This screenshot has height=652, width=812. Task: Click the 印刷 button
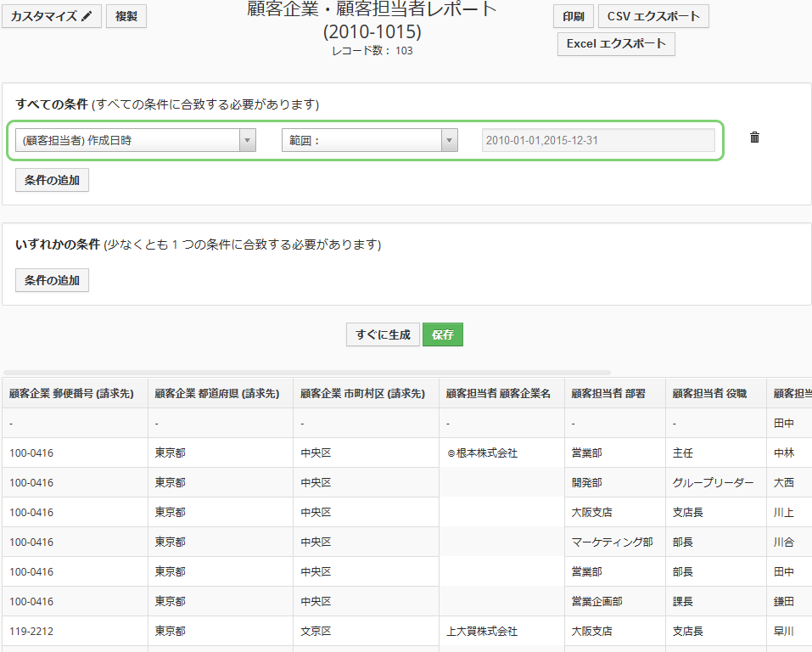(x=574, y=16)
